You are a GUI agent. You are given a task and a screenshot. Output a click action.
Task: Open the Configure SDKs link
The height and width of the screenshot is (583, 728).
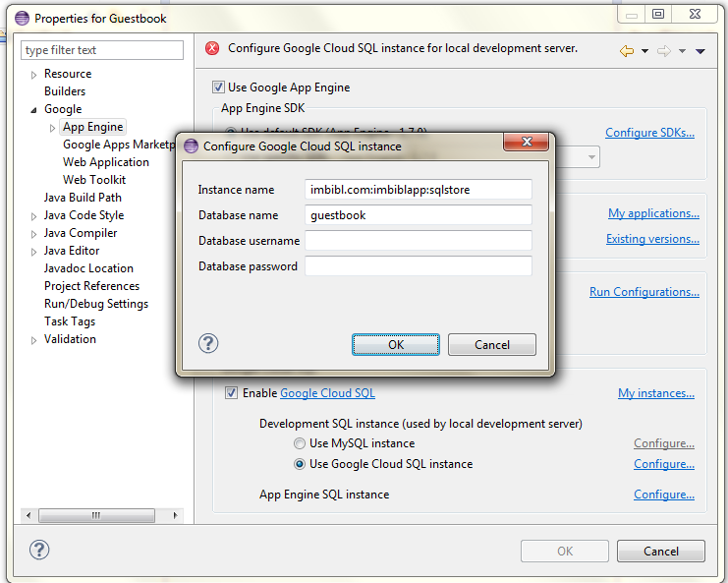649,133
